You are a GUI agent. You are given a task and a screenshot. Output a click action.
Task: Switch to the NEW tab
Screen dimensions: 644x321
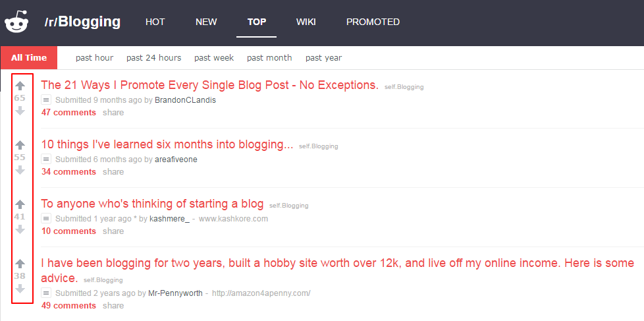tap(206, 22)
